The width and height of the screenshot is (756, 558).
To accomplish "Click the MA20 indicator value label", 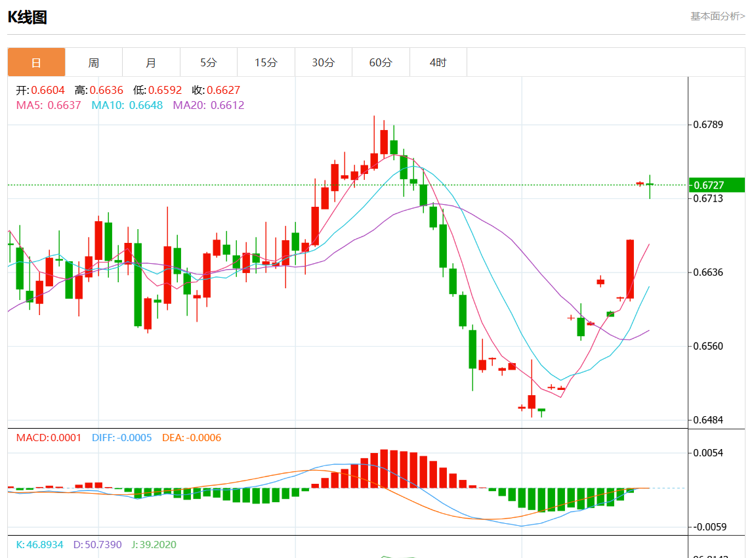I will [209, 105].
